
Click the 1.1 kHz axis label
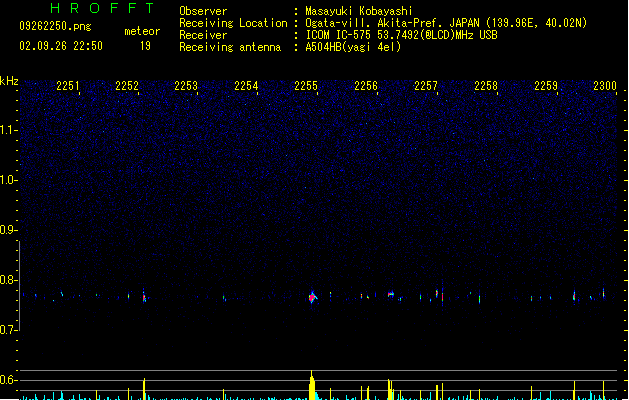pyautogui.click(x=8, y=130)
